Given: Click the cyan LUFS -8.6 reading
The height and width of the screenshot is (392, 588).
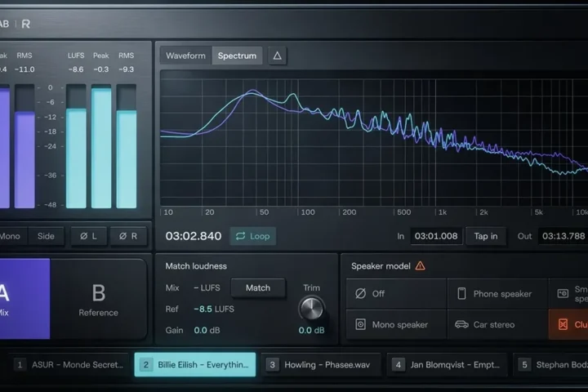Looking at the screenshot, I should tap(76, 69).
